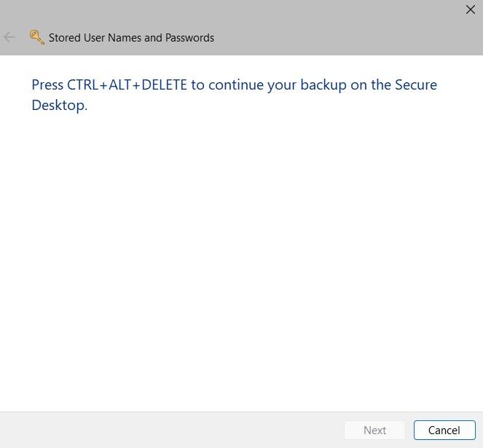Click the Press word starting the heading

[47, 85]
